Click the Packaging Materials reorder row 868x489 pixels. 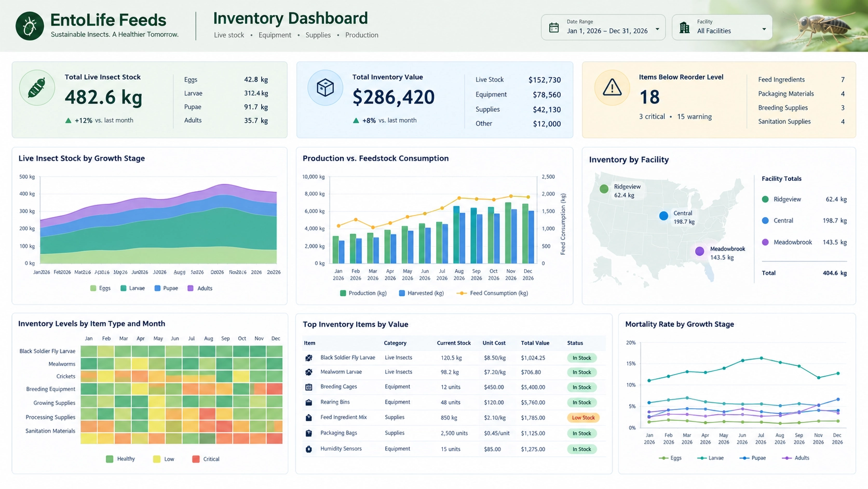pyautogui.click(x=801, y=94)
